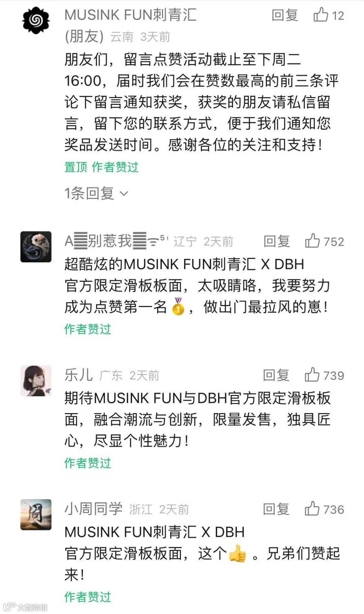Tap the gold medal emoji in comment
This screenshot has width=364, height=614.
[x=178, y=306]
